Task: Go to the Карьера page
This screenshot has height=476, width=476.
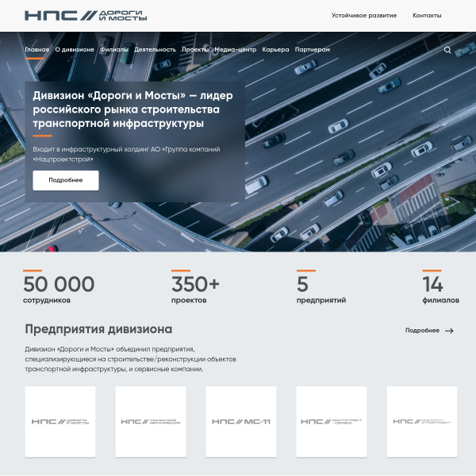Action: [x=275, y=50]
